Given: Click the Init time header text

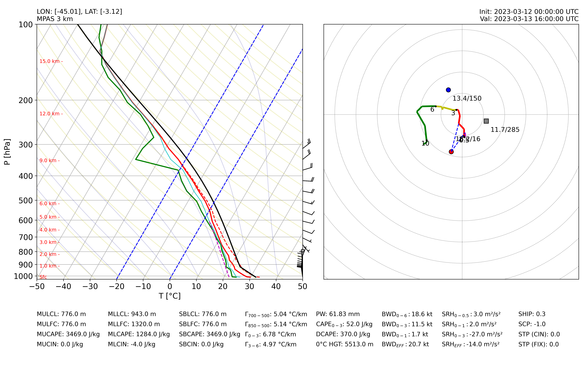Looking at the screenshot, I should pos(529,12).
